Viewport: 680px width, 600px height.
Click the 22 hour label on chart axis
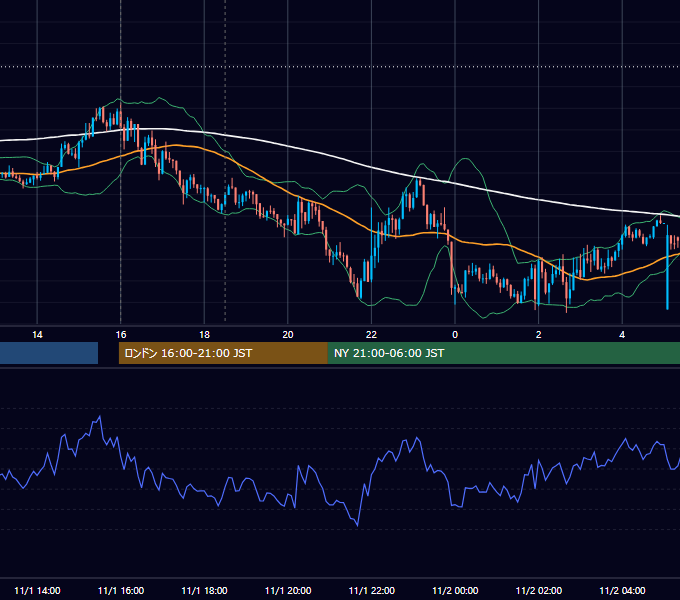tap(371, 335)
